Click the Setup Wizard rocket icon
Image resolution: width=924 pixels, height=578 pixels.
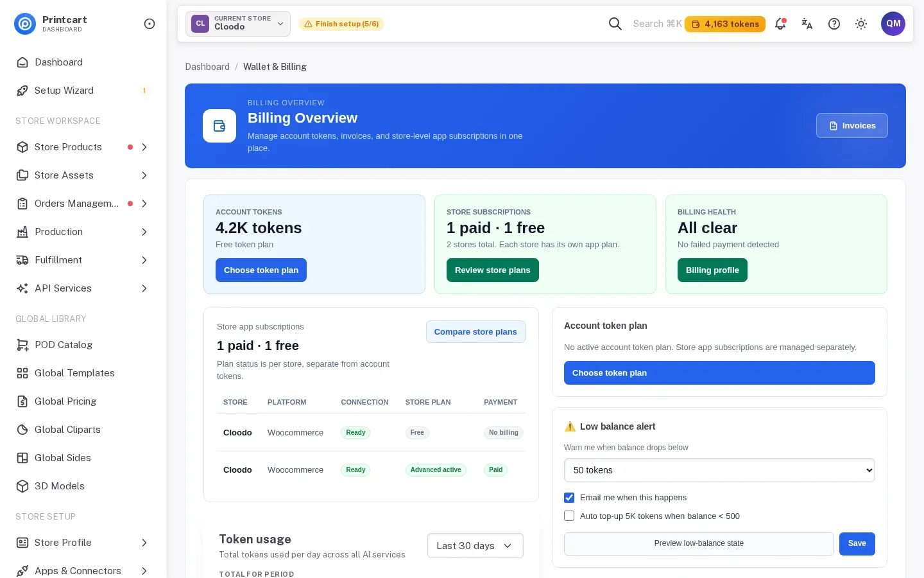click(x=22, y=91)
